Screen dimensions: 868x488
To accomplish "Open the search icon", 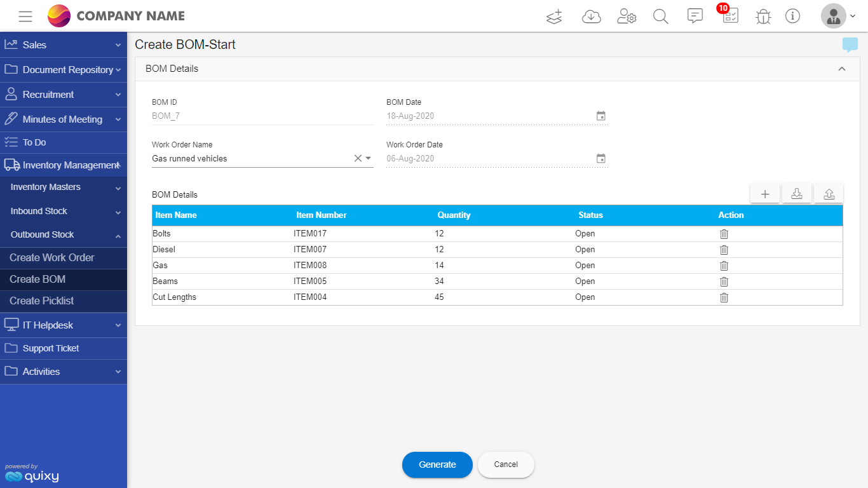I will click(x=660, y=16).
